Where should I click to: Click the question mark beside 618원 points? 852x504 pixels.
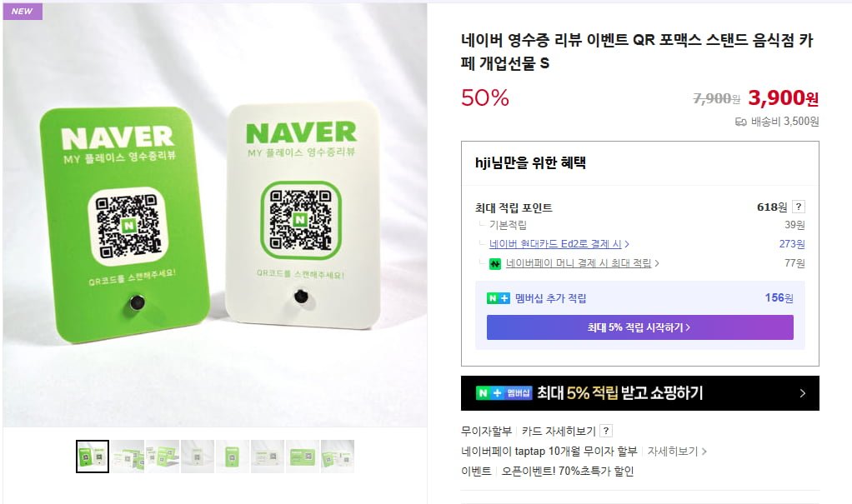pos(798,207)
